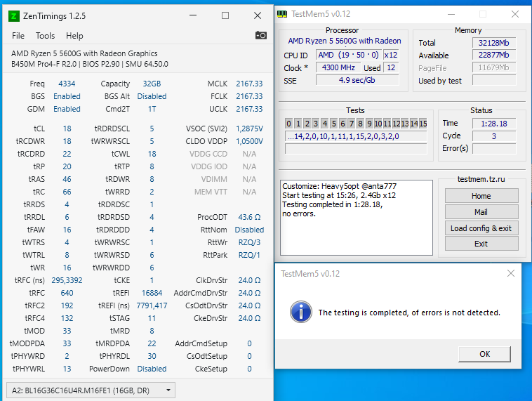The height and width of the screenshot is (401, 532).
Task: Click the empty Used by test field
Action: tap(493, 80)
